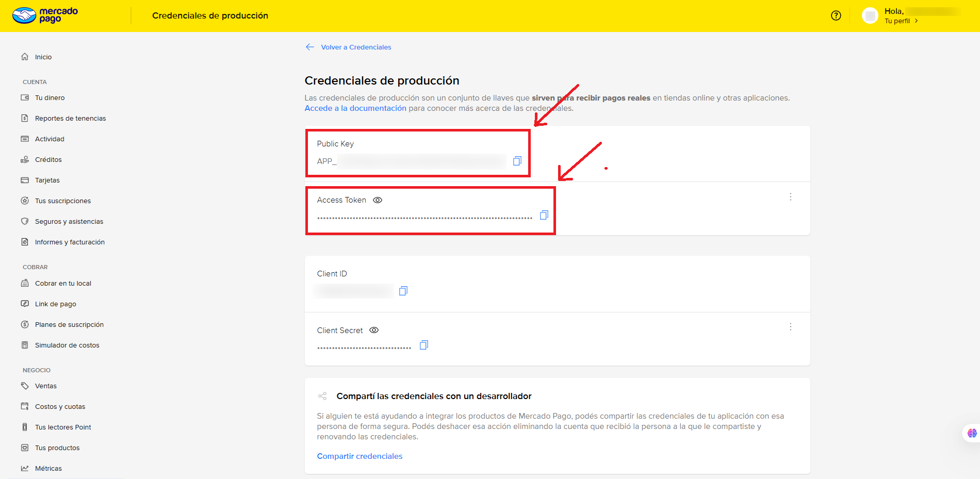
Task: Click the Informes y facturación icon
Action: pyautogui.click(x=25, y=242)
